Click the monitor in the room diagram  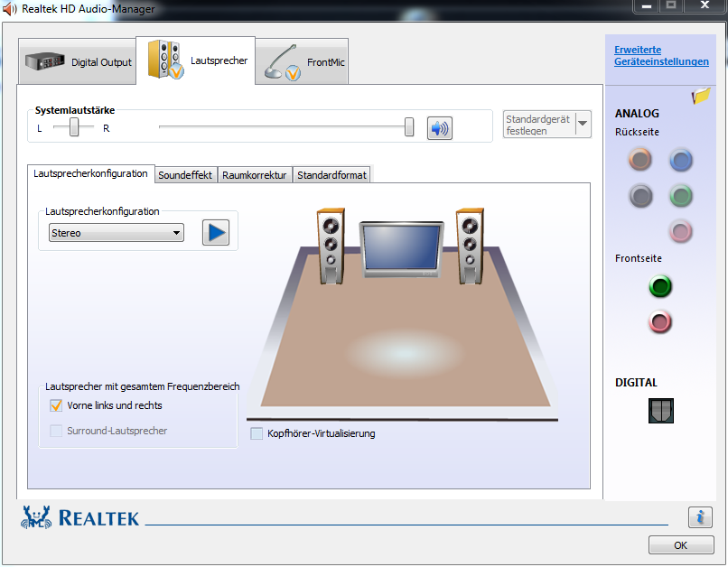pyautogui.click(x=402, y=250)
